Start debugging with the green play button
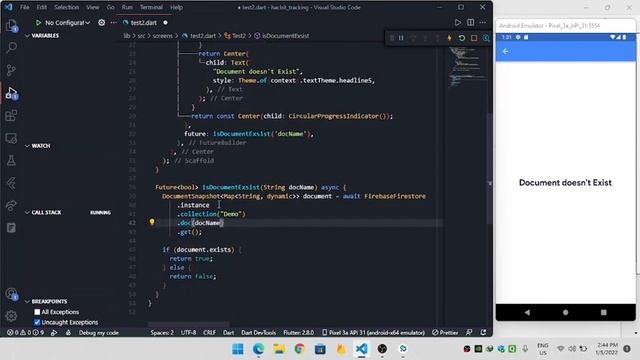 pos(38,23)
